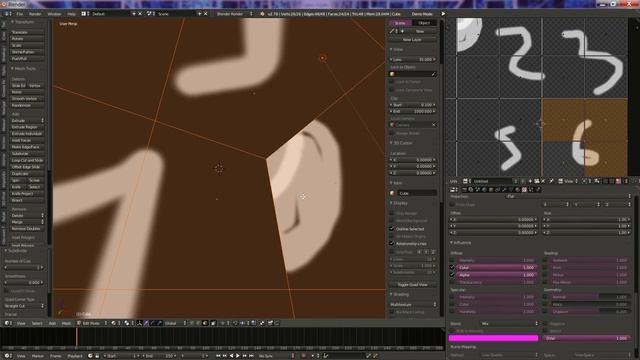
Task: Click the Subdivide mesh tool button
Action: tap(27, 153)
